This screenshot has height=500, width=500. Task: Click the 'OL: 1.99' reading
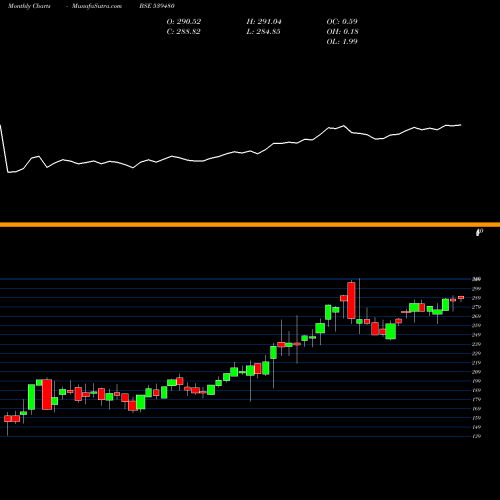click(342, 42)
